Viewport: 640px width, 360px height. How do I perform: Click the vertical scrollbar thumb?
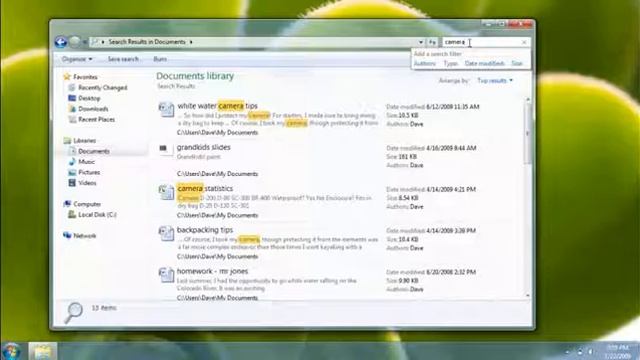528,133
